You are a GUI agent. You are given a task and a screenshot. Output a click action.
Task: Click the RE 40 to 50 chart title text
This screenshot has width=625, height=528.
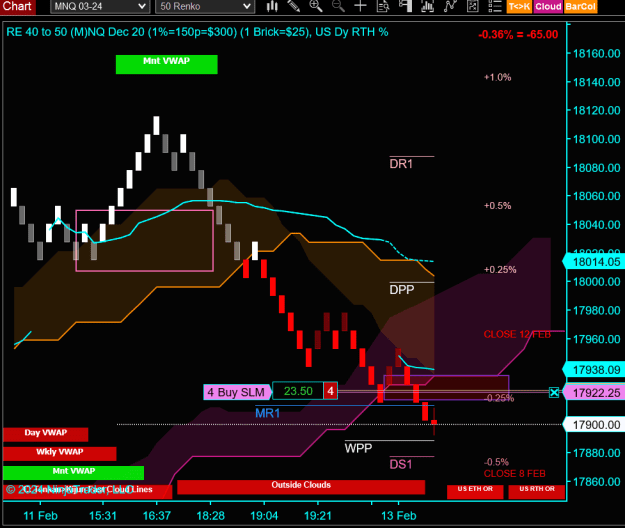pos(197,32)
